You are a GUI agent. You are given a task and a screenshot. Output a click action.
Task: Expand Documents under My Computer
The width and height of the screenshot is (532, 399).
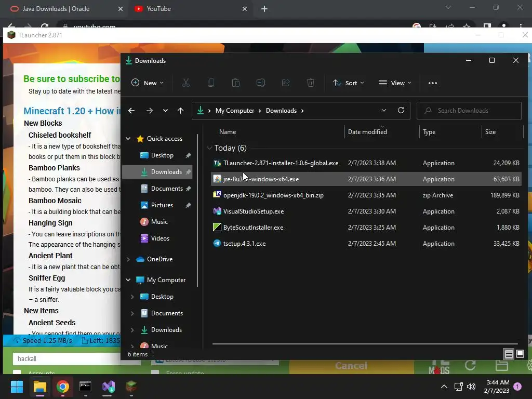(x=132, y=313)
